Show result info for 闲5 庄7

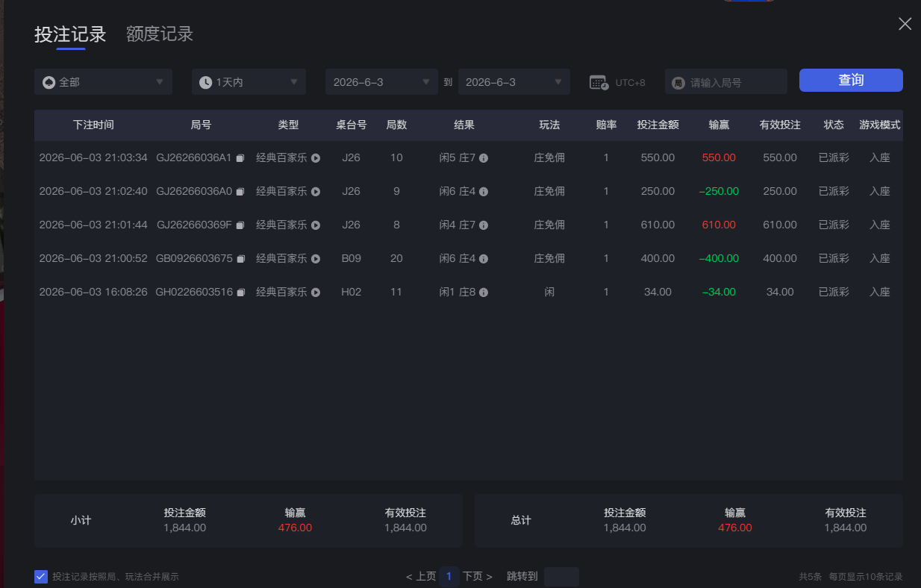point(484,158)
